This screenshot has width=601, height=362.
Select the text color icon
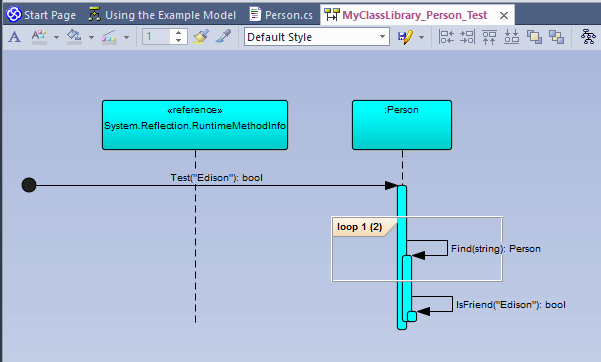click(x=39, y=37)
